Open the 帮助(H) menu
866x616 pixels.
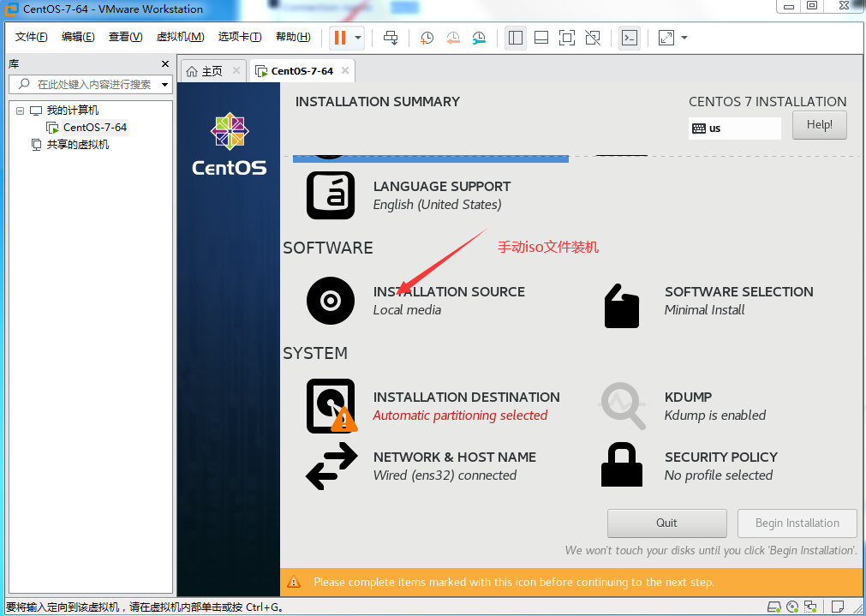pyautogui.click(x=293, y=37)
